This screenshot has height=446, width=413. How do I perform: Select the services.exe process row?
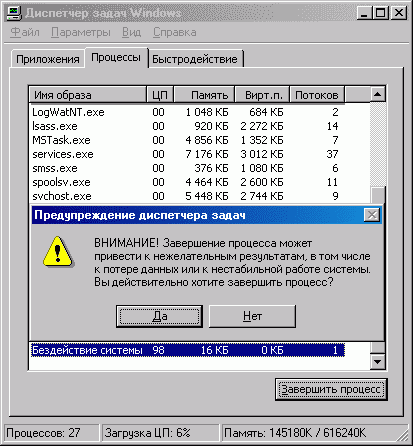[x=187, y=154]
